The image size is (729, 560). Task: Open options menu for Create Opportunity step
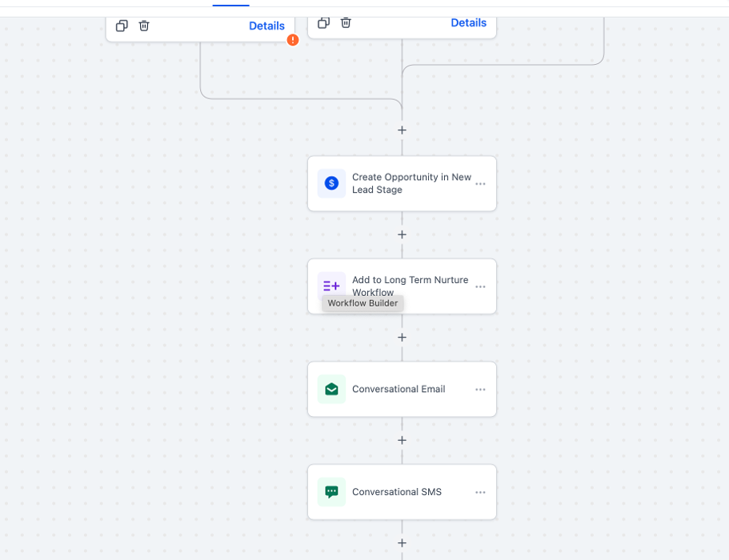point(480,184)
